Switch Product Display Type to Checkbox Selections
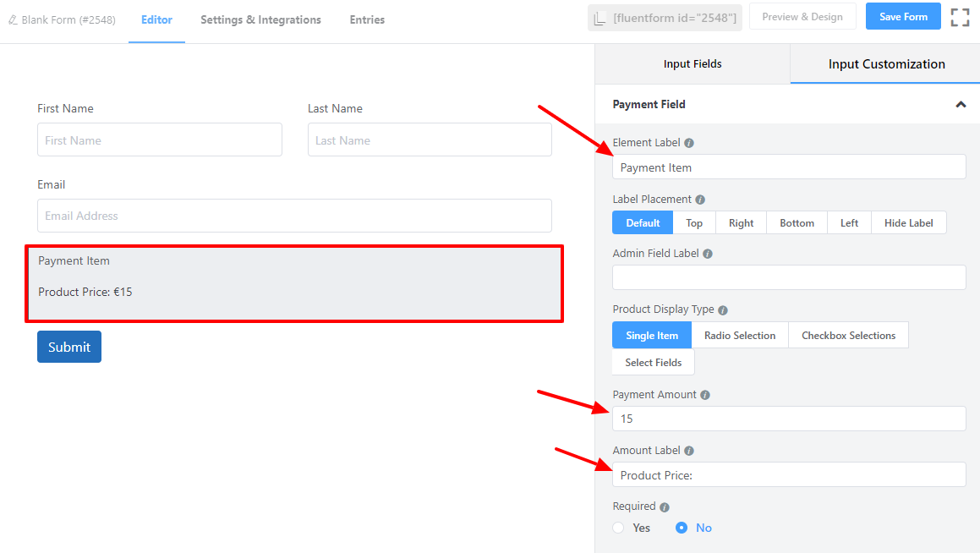The width and height of the screenshot is (980, 553). click(x=848, y=335)
